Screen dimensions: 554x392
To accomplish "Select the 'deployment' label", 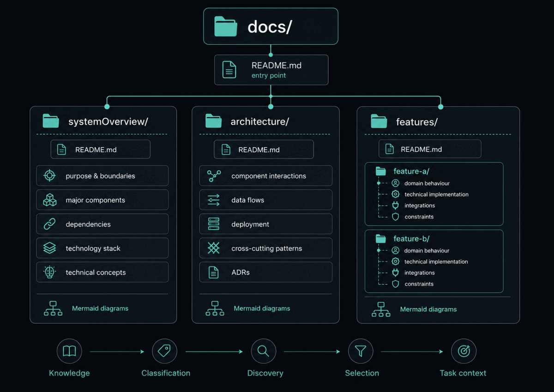I will click(x=250, y=224).
